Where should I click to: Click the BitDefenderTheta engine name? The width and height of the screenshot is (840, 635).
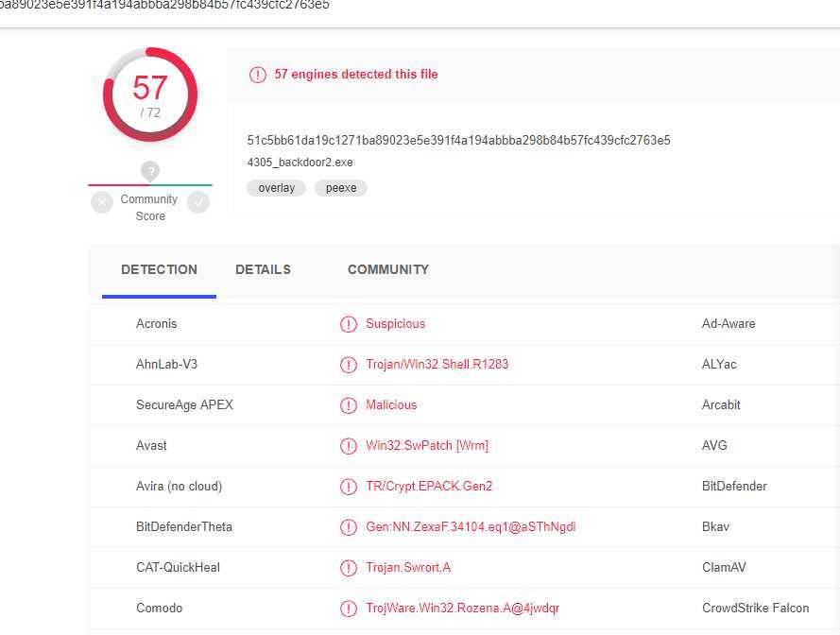point(184,526)
